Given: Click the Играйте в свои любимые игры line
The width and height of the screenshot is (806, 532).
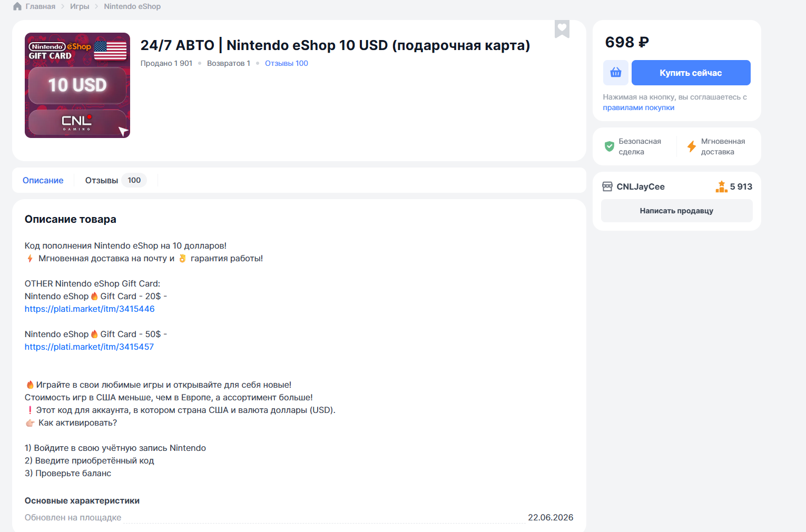Looking at the screenshot, I should [x=158, y=385].
